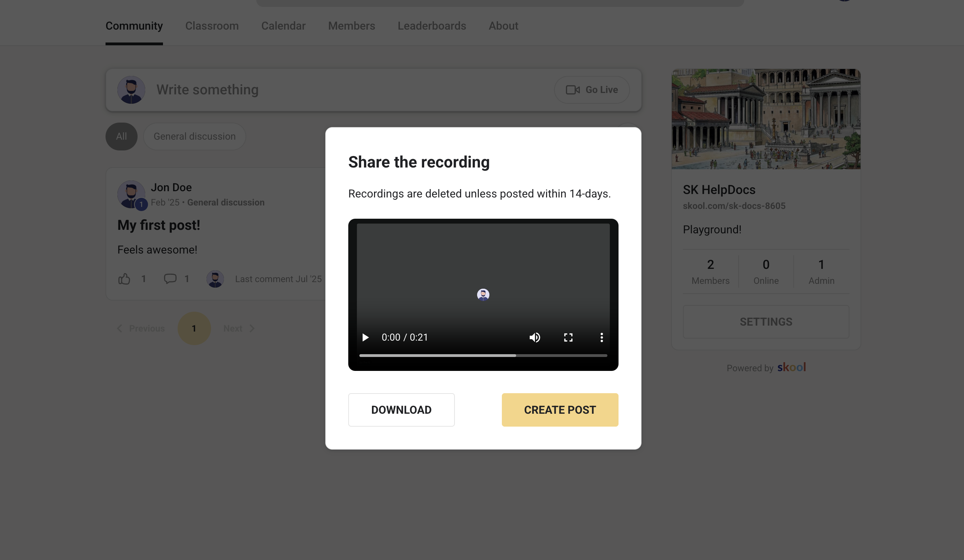
Task: Open group SETTINGS button
Action: [765, 322]
